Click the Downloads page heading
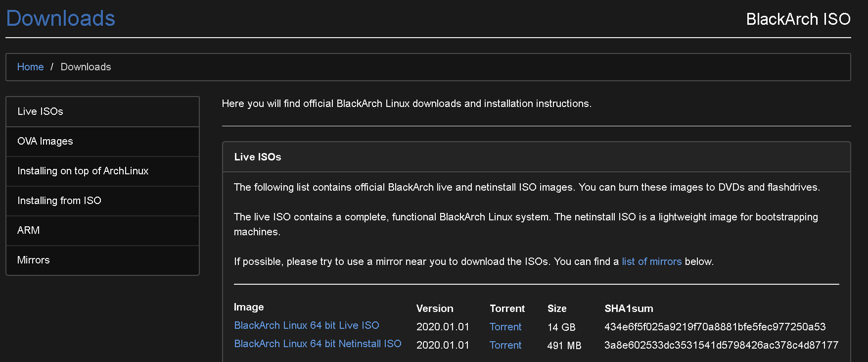This screenshot has height=362, width=868. [60, 19]
